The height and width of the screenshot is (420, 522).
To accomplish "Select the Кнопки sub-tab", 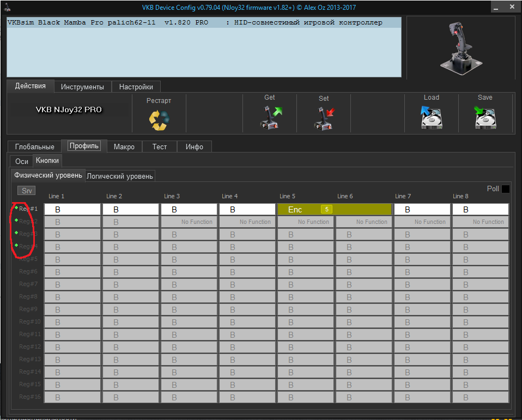I will (x=47, y=160).
